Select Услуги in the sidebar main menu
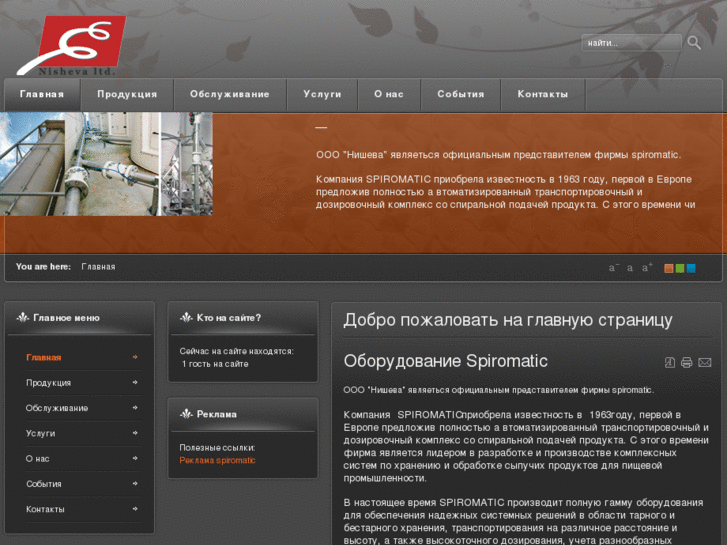The height and width of the screenshot is (545, 727). coord(40,433)
